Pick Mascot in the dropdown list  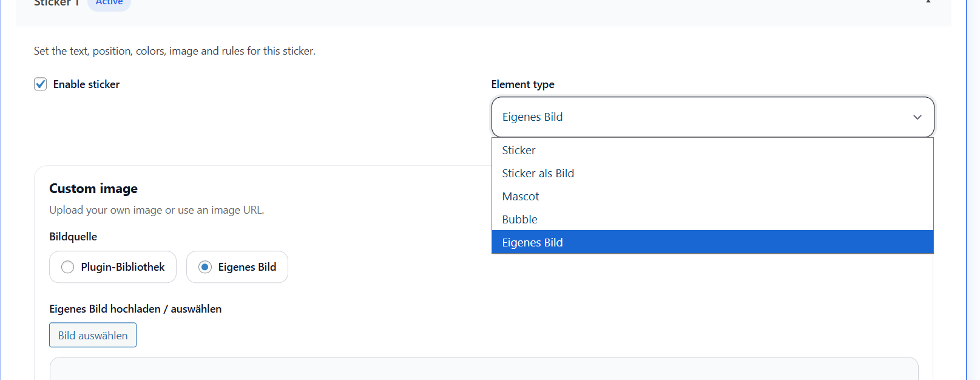point(521,197)
